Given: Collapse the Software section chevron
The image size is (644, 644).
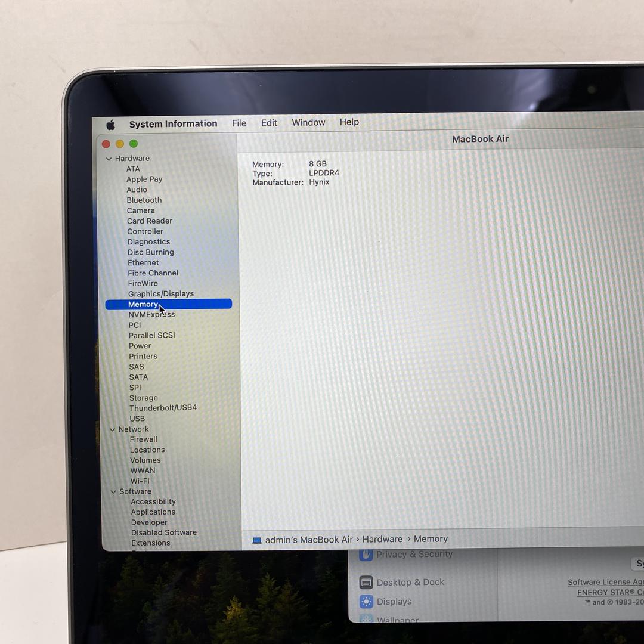Looking at the screenshot, I should (113, 491).
